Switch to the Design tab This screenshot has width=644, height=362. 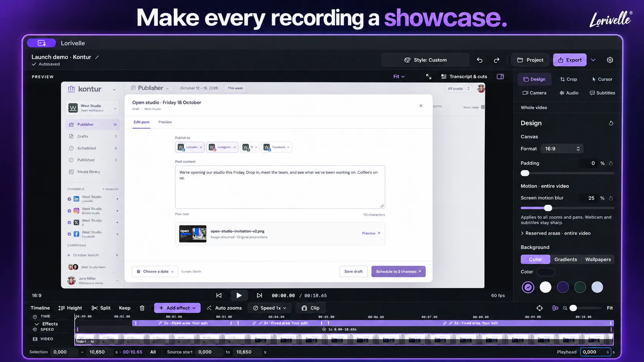(534, 79)
